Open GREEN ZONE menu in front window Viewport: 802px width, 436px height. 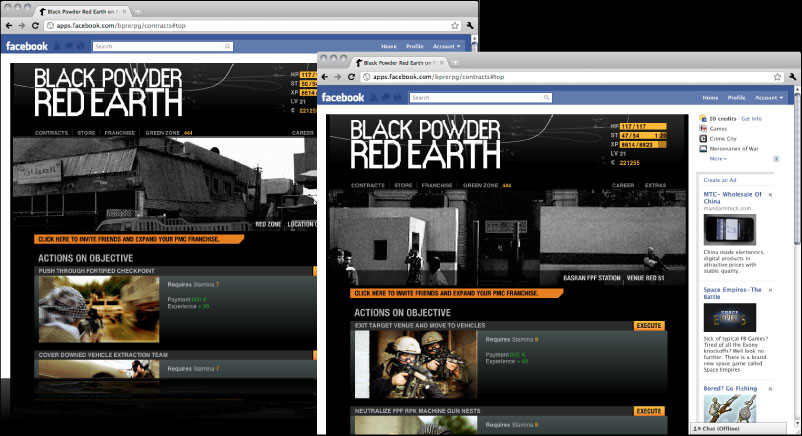click(487, 185)
